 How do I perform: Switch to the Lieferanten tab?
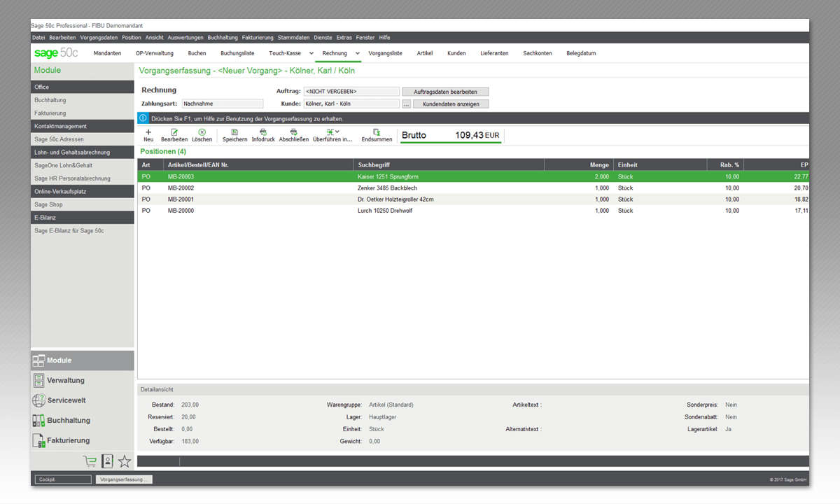(x=494, y=53)
